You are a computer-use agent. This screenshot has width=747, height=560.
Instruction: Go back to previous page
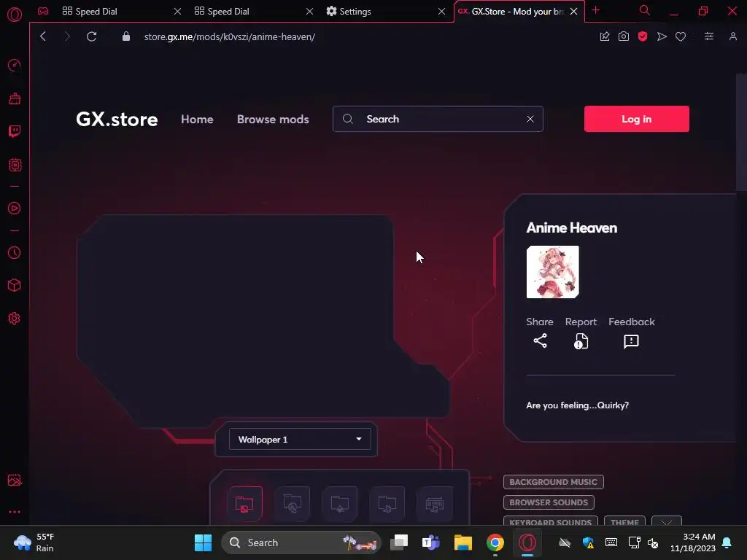click(x=43, y=36)
